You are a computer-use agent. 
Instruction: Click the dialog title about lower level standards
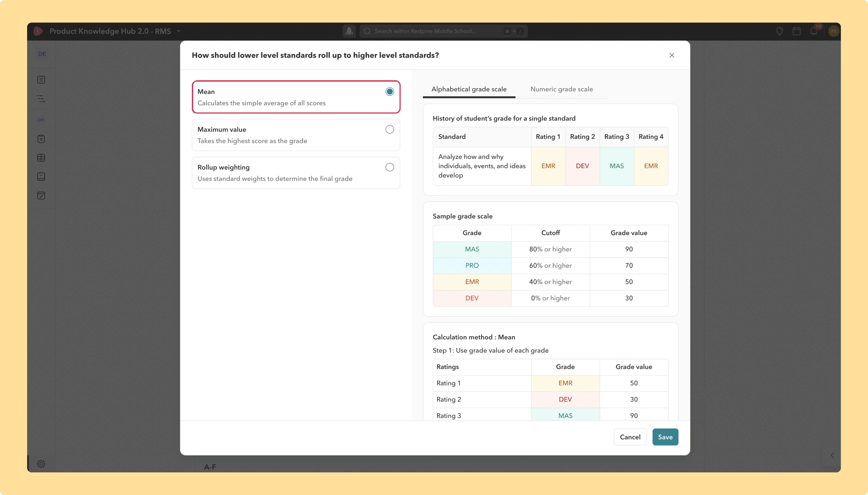point(315,55)
